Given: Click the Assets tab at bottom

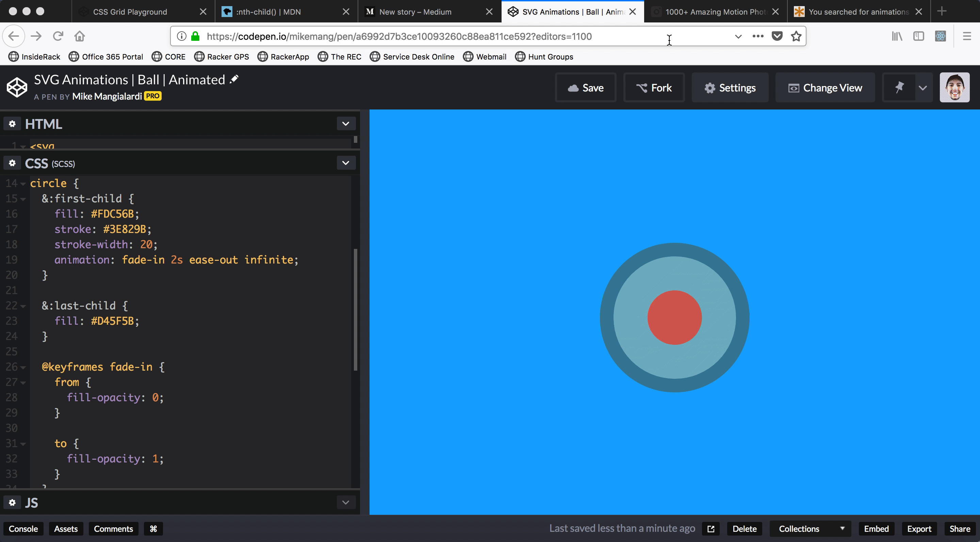Looking at the screenshot, I should point(65,528).
